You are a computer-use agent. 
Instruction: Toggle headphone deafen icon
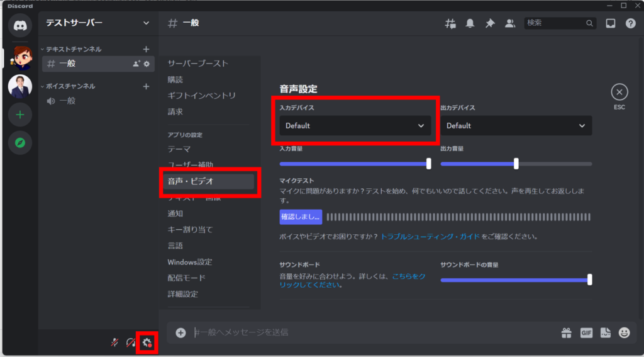(x=131, y=342)
